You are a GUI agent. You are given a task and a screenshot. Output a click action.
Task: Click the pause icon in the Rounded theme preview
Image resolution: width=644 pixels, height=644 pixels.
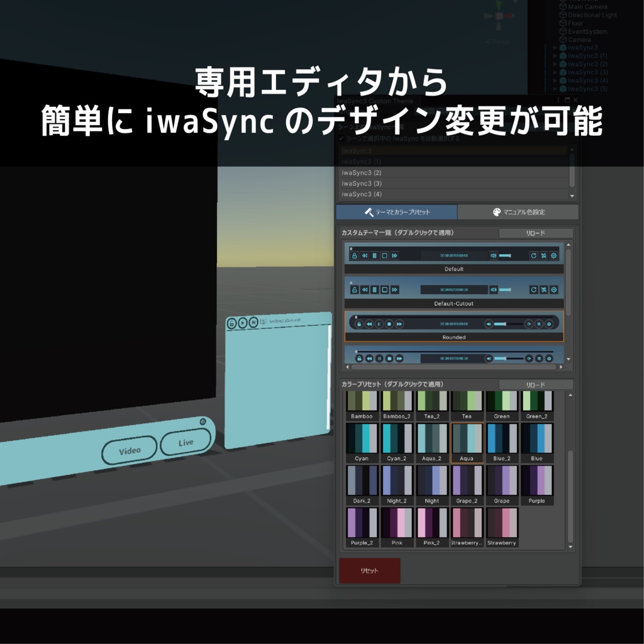pos(379,324)
